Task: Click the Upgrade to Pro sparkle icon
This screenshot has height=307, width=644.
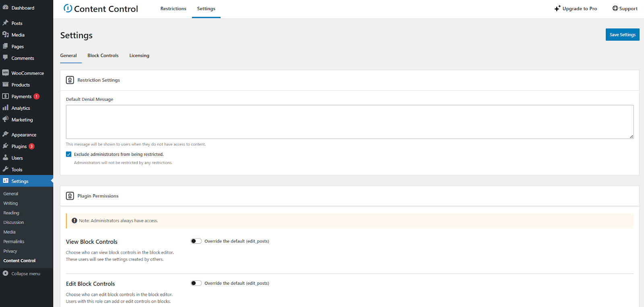Action: coord(557,8)
